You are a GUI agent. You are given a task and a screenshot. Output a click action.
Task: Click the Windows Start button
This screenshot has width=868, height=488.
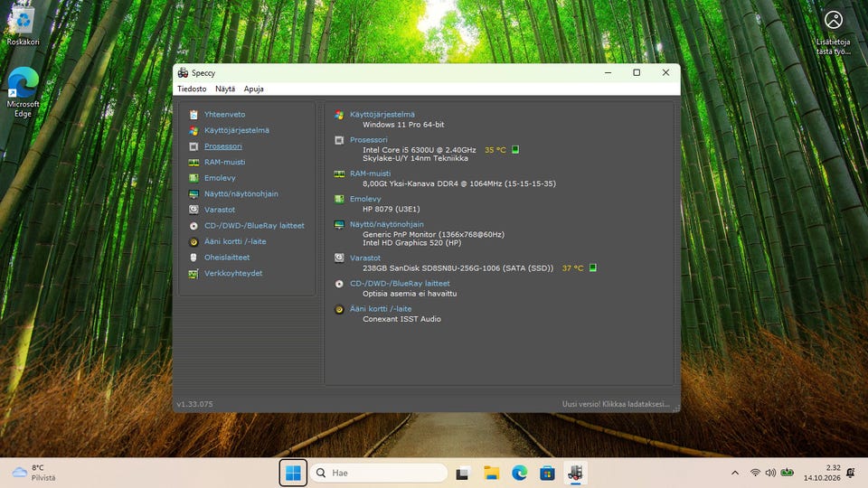pyautogui.click(x=293, y=473)
